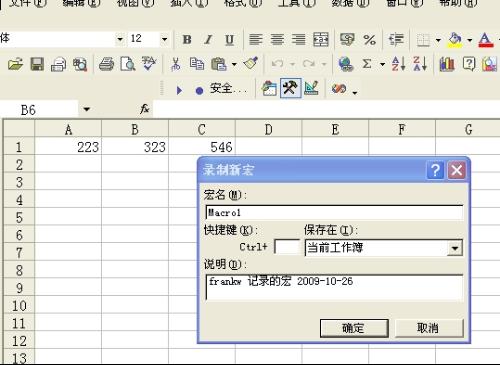The image size is (500, 365).
Task: Open the Visual Basic toolbar options arrow
Action: point(355,92)
